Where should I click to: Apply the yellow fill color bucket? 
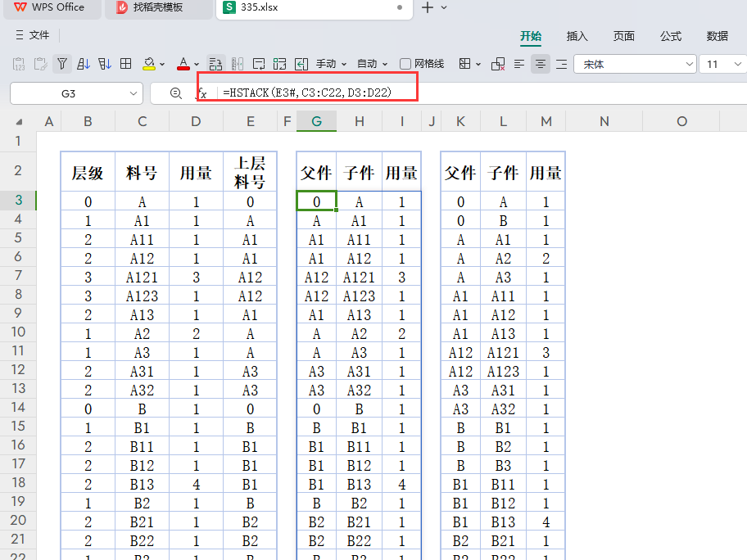click(x=149, y=64)
